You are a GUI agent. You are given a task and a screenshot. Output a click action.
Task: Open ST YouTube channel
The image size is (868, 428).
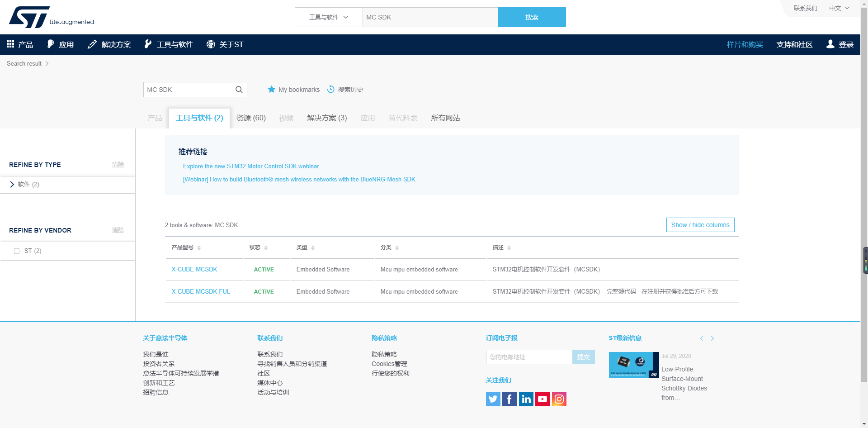542,399
